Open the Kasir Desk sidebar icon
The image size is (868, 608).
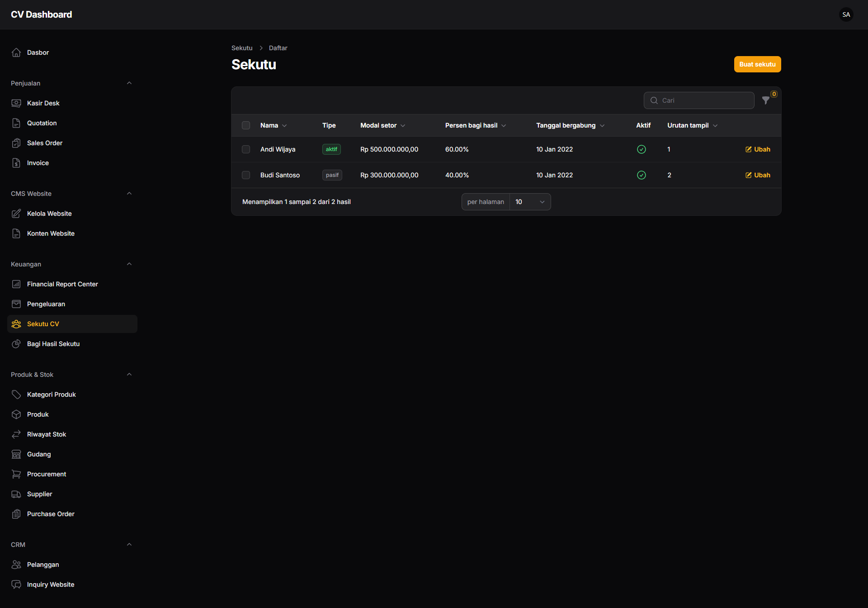click(x=16, y=103)
